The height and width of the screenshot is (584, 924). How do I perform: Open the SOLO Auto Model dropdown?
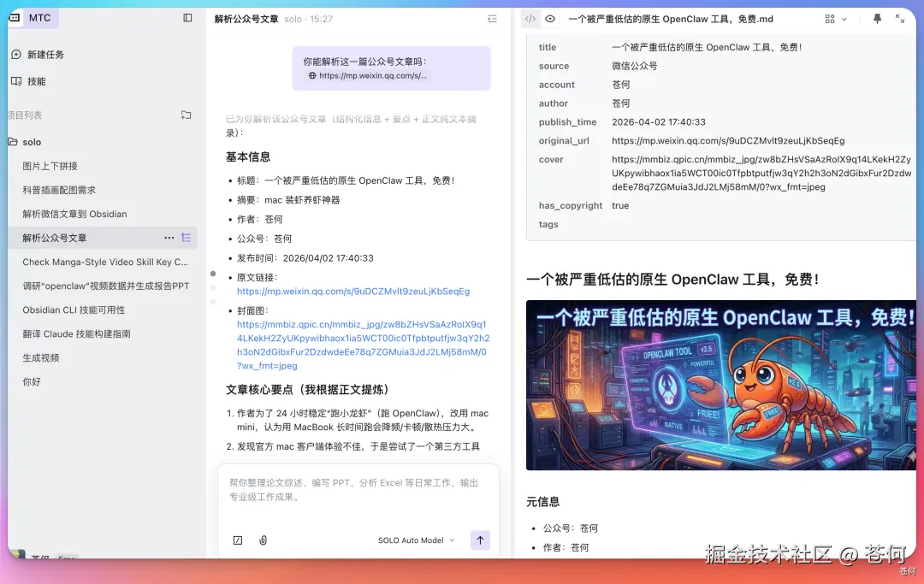pos(415,540)
